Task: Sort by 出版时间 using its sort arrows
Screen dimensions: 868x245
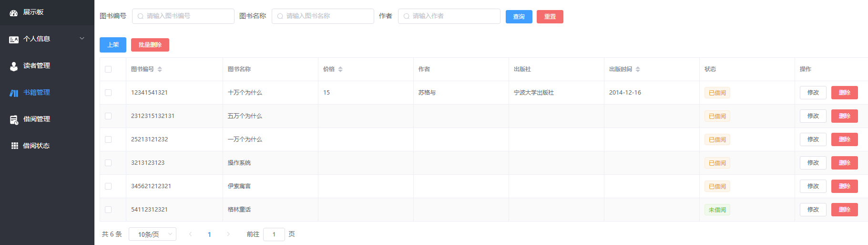Action: pyautogui.click(x=638, y=69)
